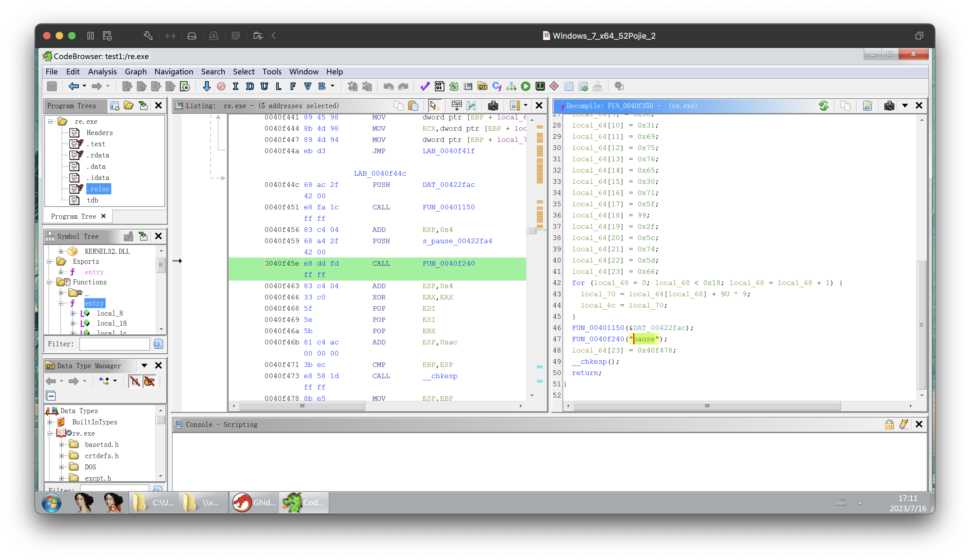This screenshot has width=970, height=560.
Task: Click the Disassemble 'D' toolbar icon
Action: [250, 86]
